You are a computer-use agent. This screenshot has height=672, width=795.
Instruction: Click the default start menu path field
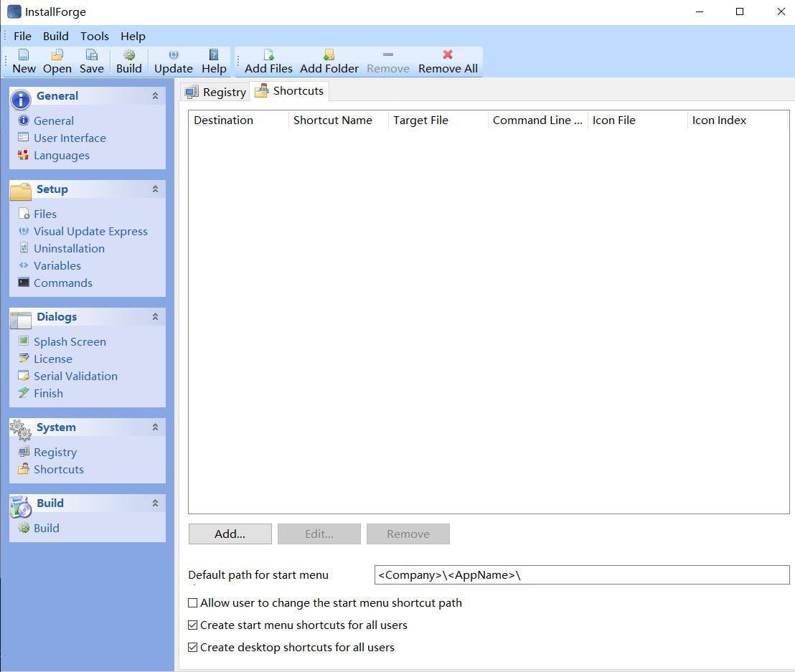581,574
